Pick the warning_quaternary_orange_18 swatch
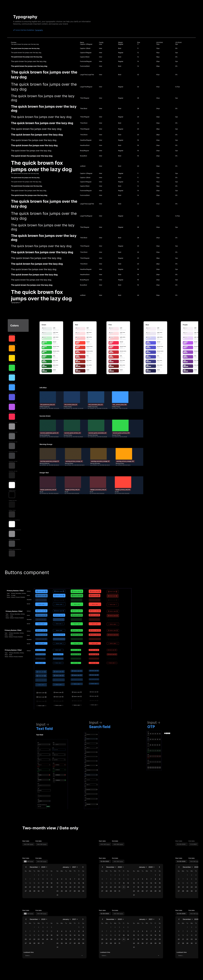This screenshot has width=203, height=980. point(48,454)
